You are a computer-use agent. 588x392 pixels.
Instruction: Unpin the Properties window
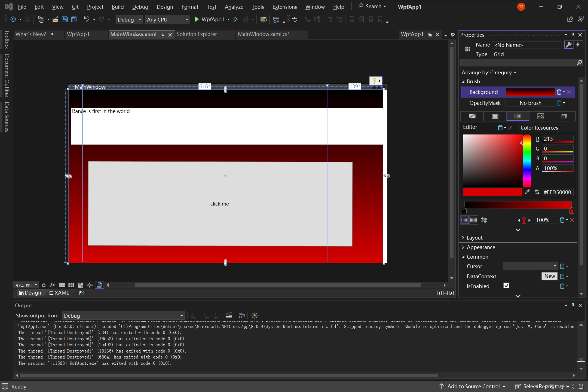(x=573, y=35)
